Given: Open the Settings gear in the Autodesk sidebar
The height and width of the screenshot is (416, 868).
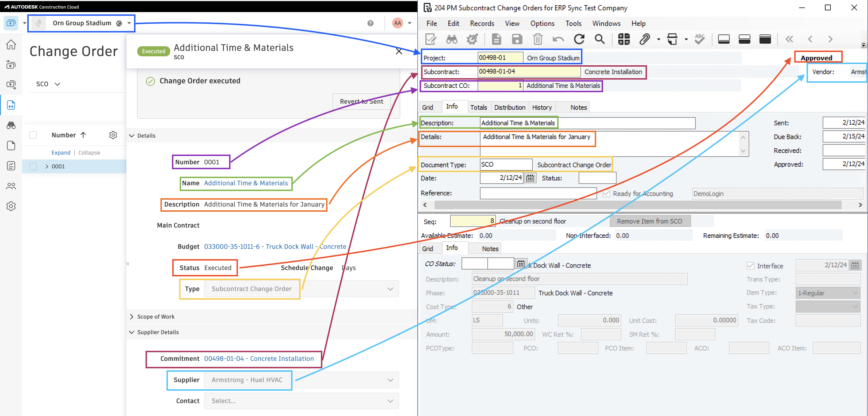Looking at the screenshot, I should 11,206.
